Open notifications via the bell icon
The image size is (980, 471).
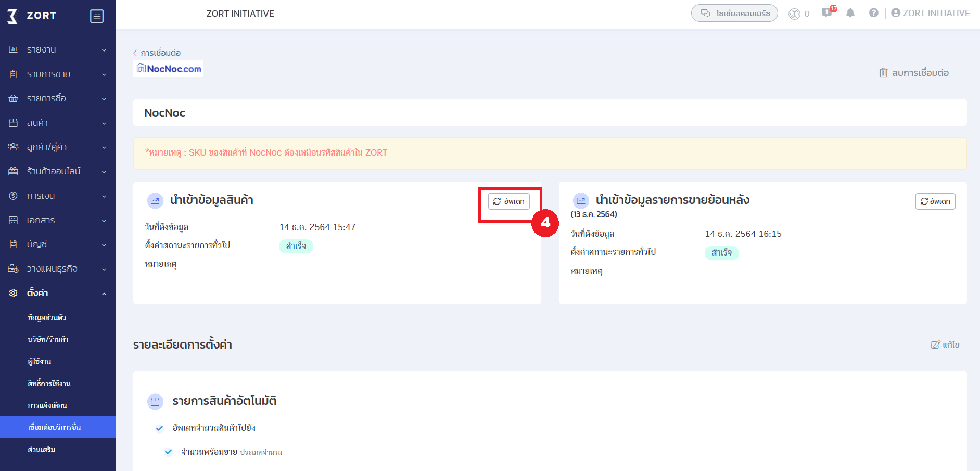coord(850,13)
